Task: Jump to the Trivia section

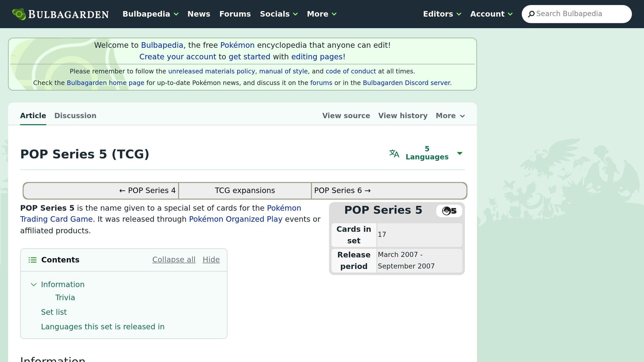Action: point(65,298)
